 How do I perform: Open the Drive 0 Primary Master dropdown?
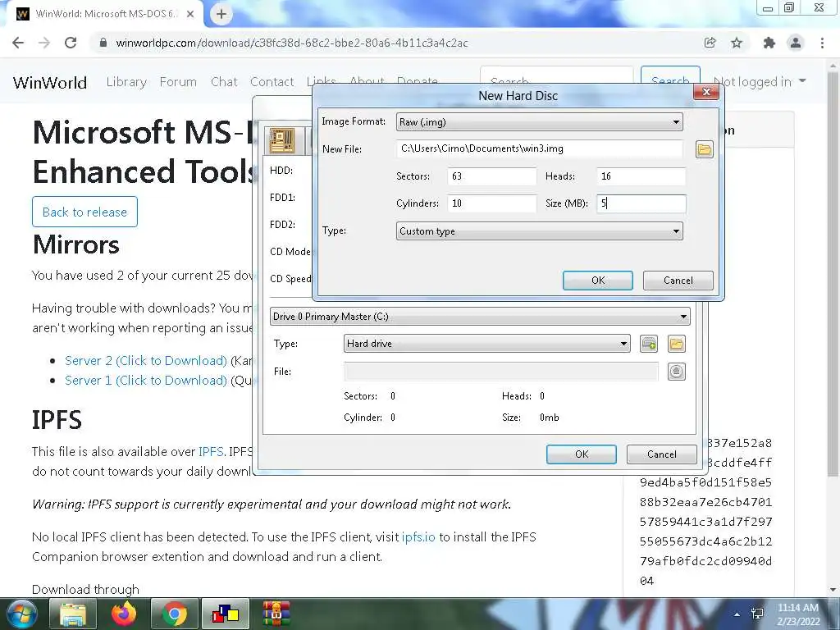point(480,317)
